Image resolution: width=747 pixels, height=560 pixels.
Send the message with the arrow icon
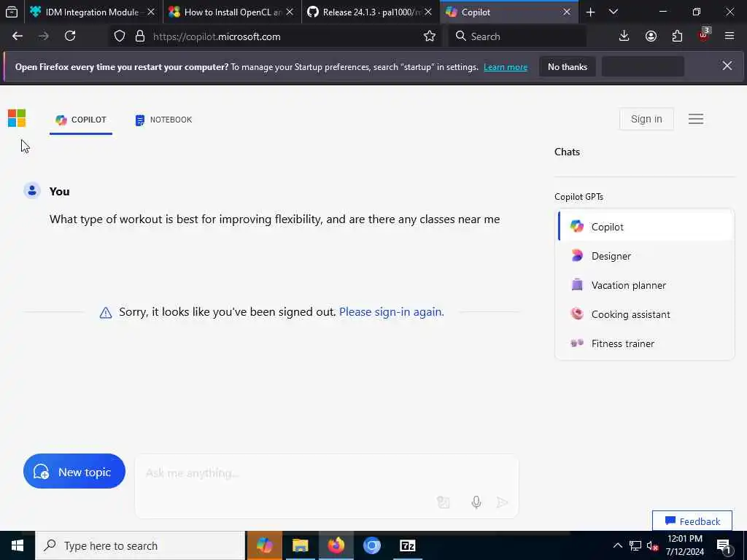502,502
